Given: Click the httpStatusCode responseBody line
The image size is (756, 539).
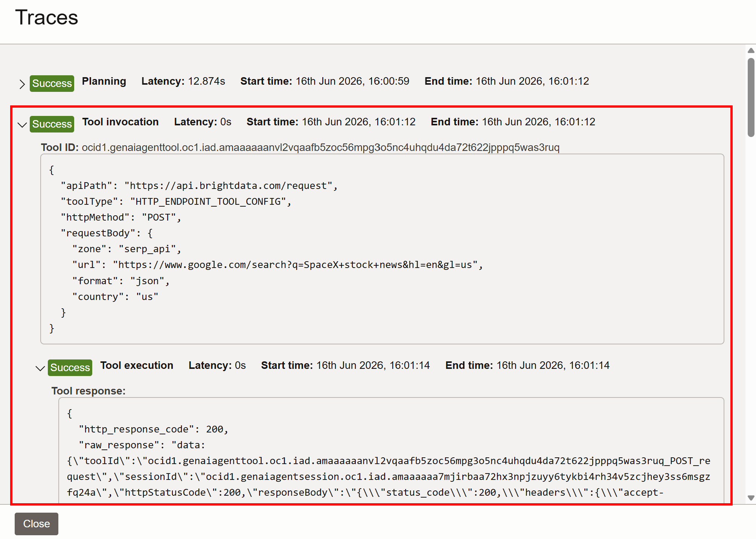Looking at the screenshot, I should pyautogui.click(x=365, y=492).
